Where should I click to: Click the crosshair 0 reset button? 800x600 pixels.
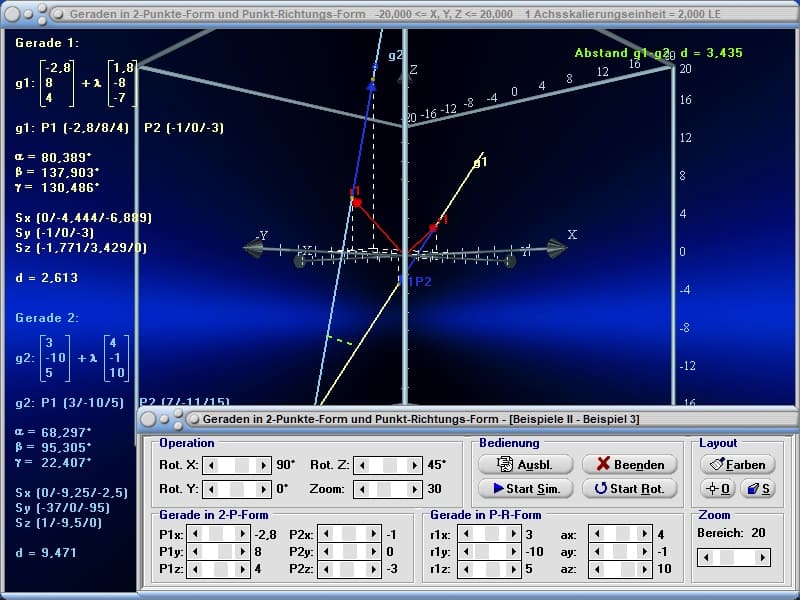point(718,489)
